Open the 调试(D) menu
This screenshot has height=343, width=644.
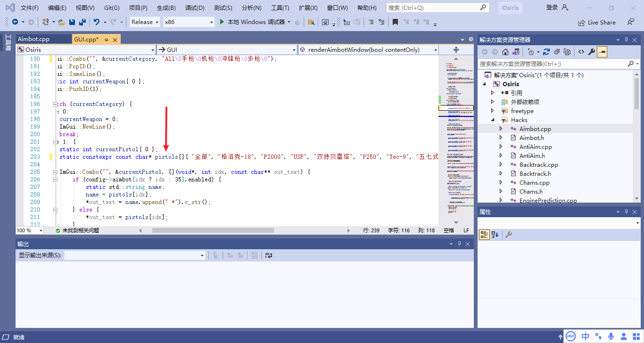click(x=195, y=8)
